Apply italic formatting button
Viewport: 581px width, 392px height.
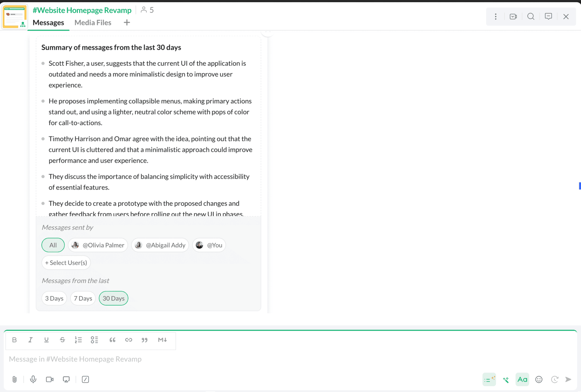(30, 340)
